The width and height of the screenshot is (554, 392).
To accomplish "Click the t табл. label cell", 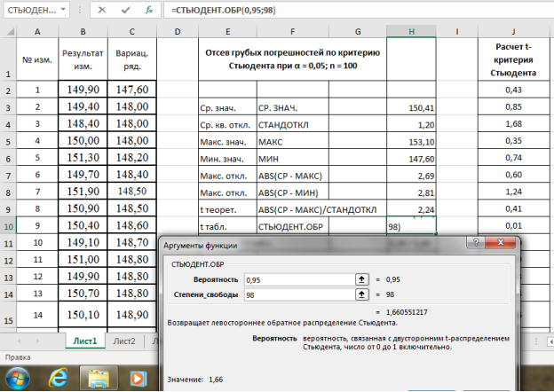I will coord(227,226).
